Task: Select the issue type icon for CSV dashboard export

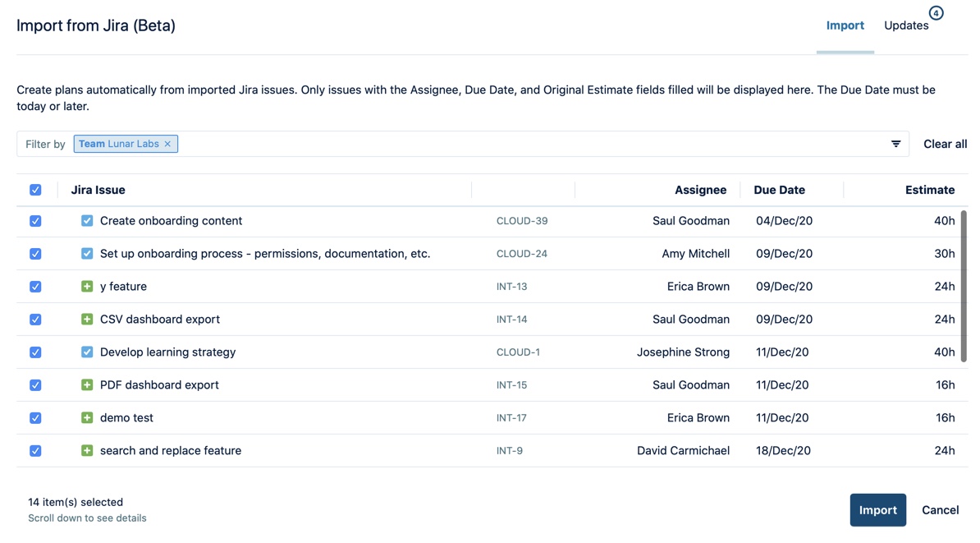Action: [x=87, y=319]
